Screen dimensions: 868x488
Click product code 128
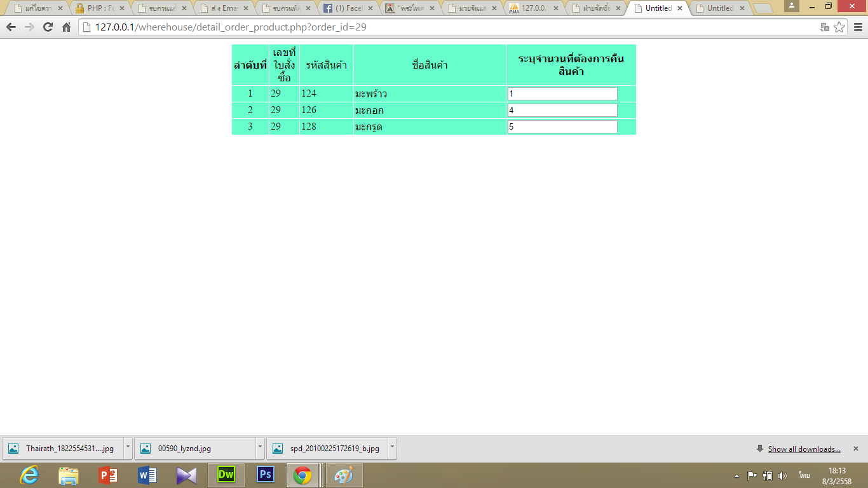[309, 127]
